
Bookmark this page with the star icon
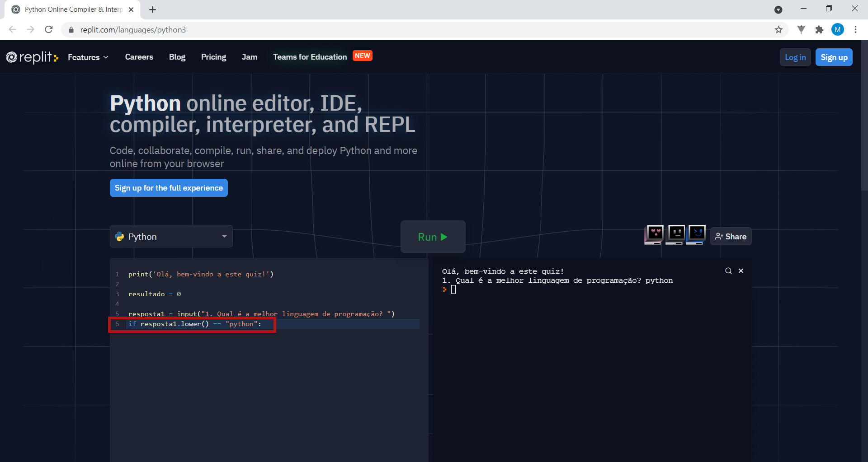click(778, 30)
